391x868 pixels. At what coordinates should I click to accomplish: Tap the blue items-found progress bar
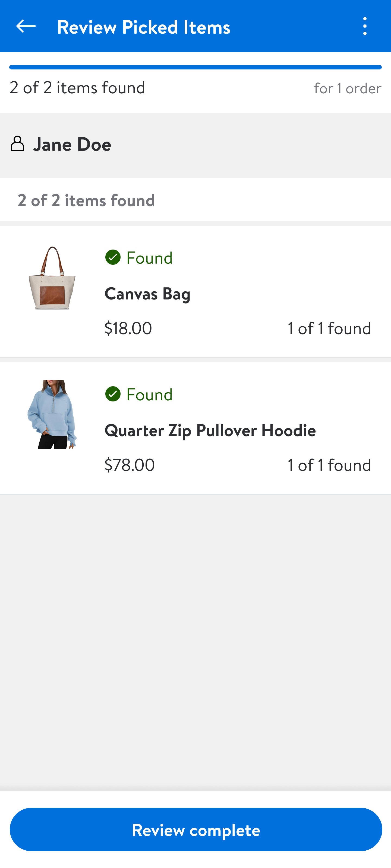coord(195,67)
